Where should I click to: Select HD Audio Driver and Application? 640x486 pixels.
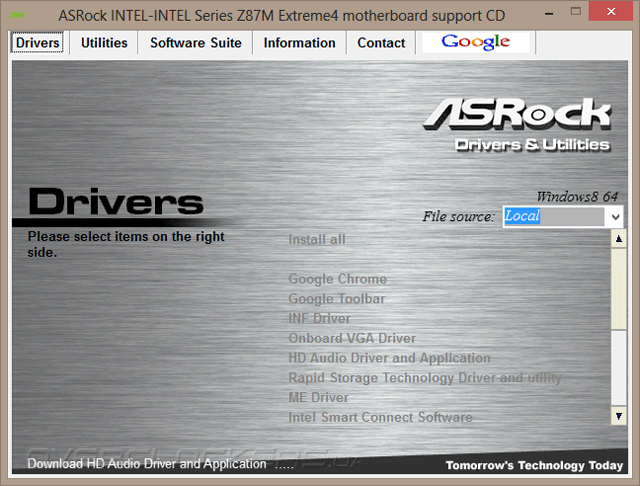coord(389,358)
